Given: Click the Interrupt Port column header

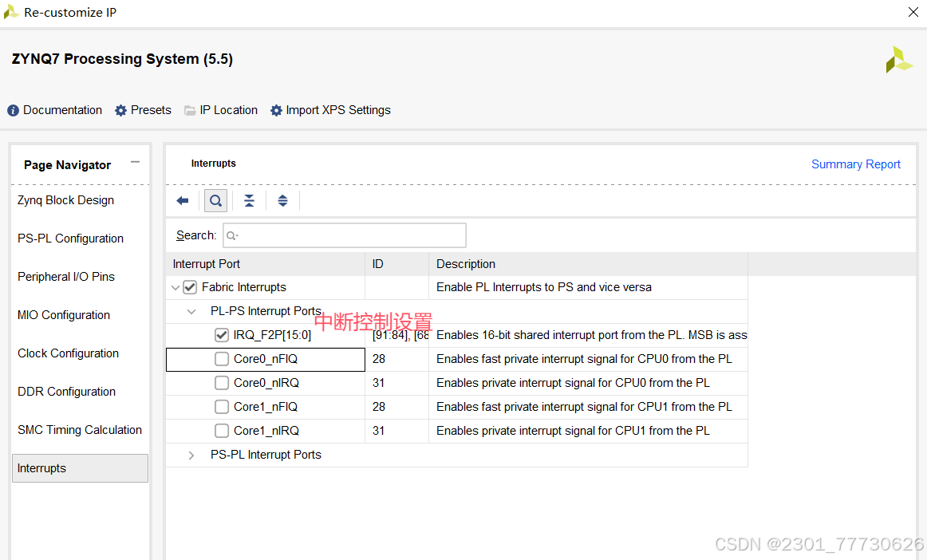Looking at the screenshot, I should [266, 264].
